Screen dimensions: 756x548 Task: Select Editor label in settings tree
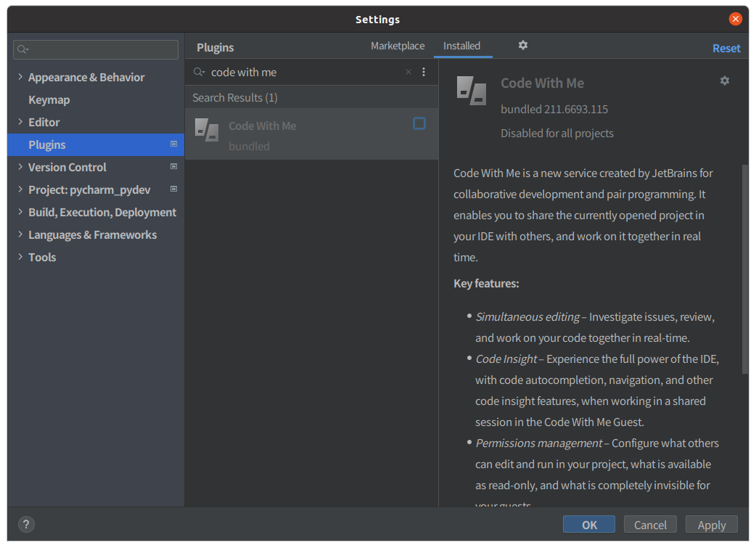point(44,123)
